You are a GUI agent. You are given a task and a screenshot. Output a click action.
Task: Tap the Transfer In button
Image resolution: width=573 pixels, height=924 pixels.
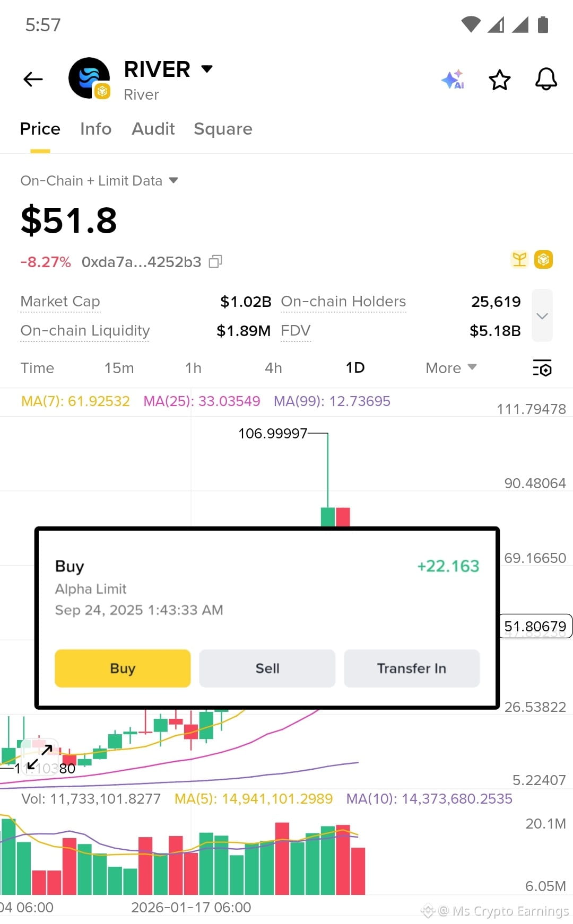click(x=412, y=668)
